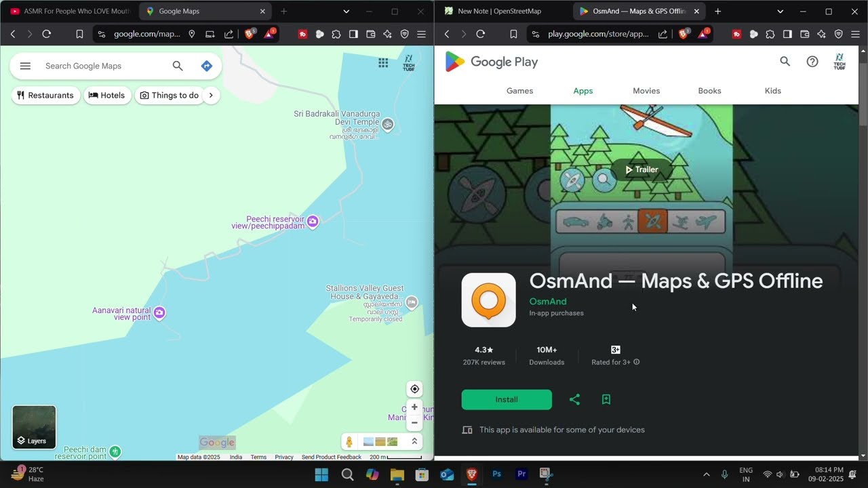Share the OsmAnd app listing

(x=574, y=399)
